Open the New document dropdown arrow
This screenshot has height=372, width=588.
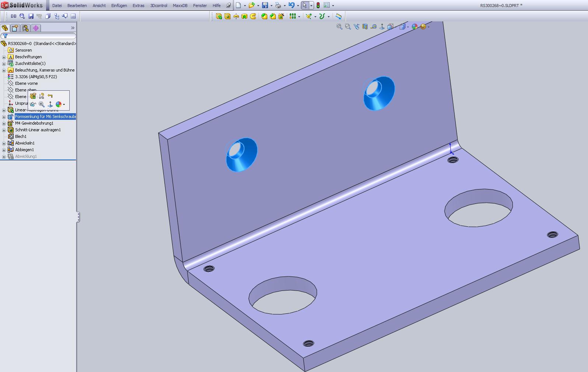click(245, 6)
